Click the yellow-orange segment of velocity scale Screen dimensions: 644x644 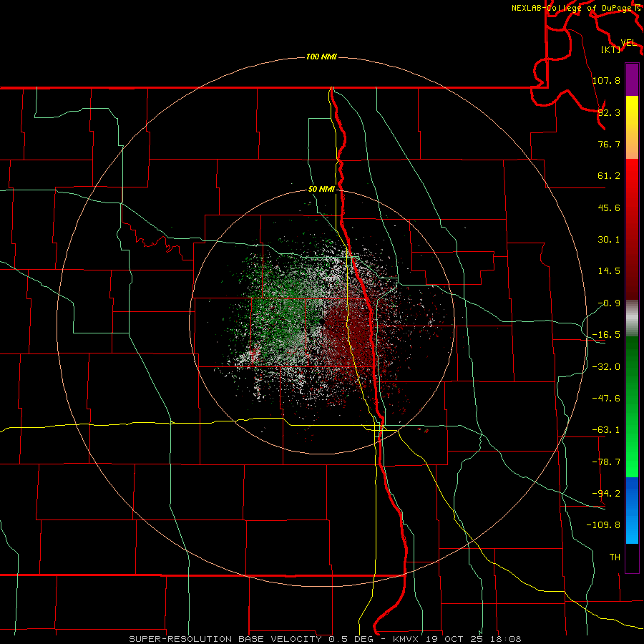632,127
